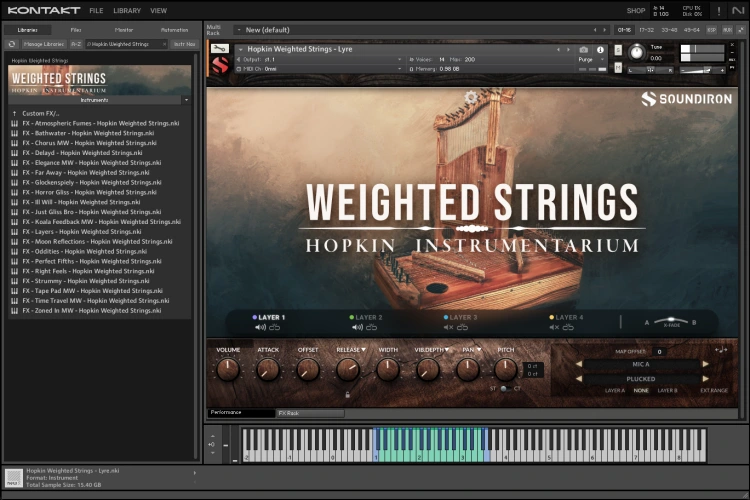This screenshot has width=750, height=500.
Task: Click the settings gear above the lyre
Action: (x=471, y=98)
